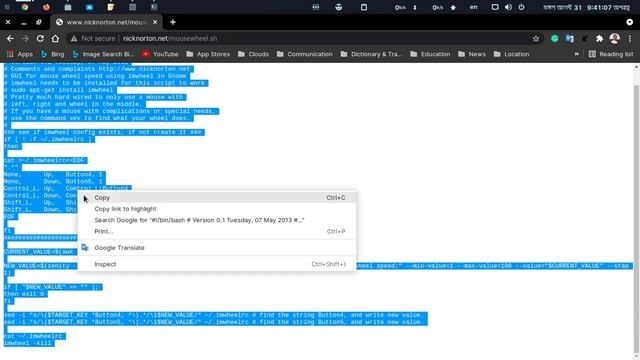
Task: Reload the current page
Action: point(40,38)
